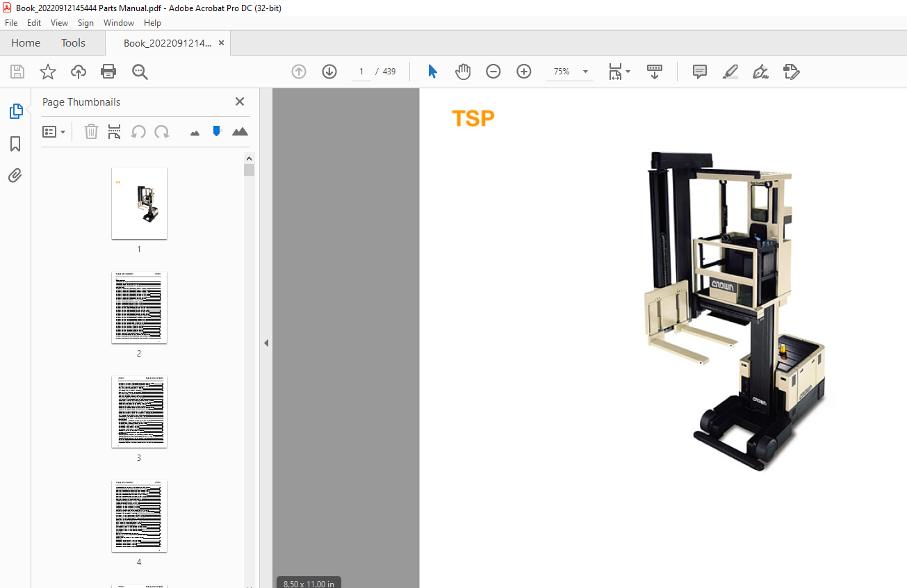This screenshot has height=588, width=907.
Task: Zoom out with the minus icon
Action: (493, 72)
